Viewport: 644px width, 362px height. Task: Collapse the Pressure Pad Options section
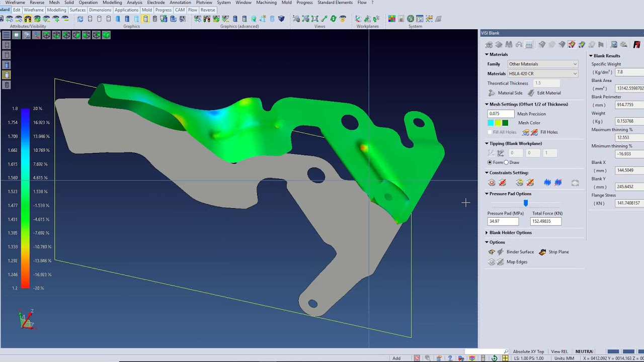pyautogui.click(x=487, y=194)
